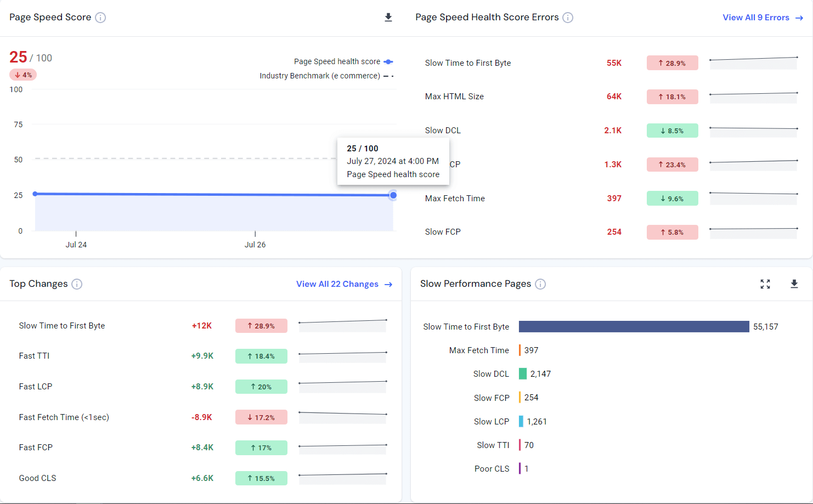Download the Page Speed Score chart data
813x504 pixels.
coord(388,17)
